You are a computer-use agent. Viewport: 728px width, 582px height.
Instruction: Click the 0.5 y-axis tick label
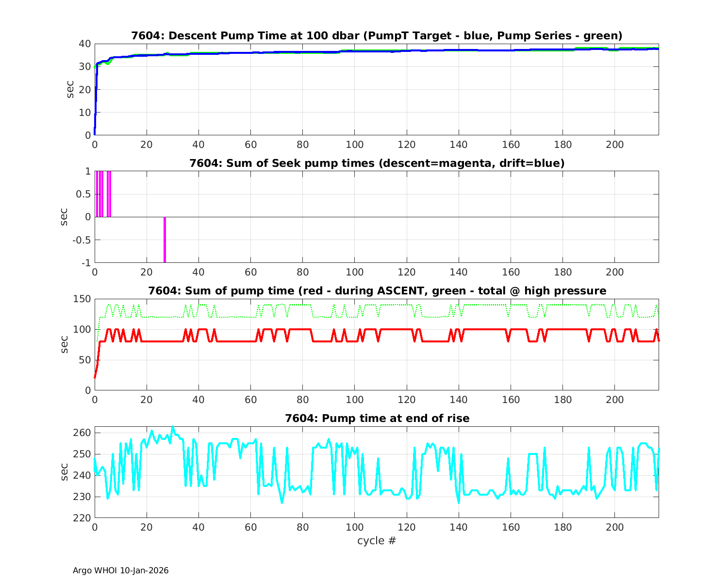(83, 194)
